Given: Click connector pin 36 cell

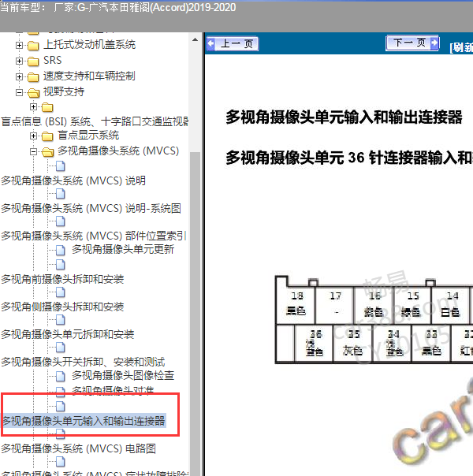Looking at the screenshot, I should click(314, 344).
